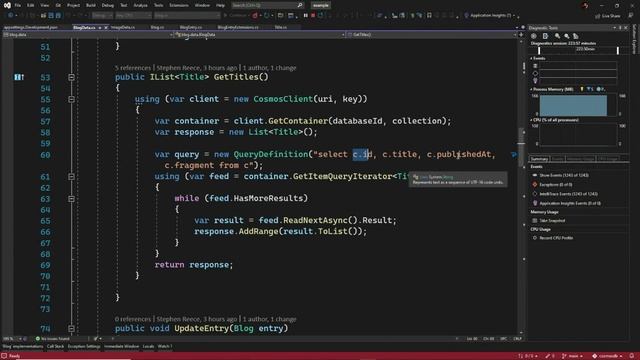
Task: Collapse the GetTitles method at line 53
Action: [x=71, y=77]
